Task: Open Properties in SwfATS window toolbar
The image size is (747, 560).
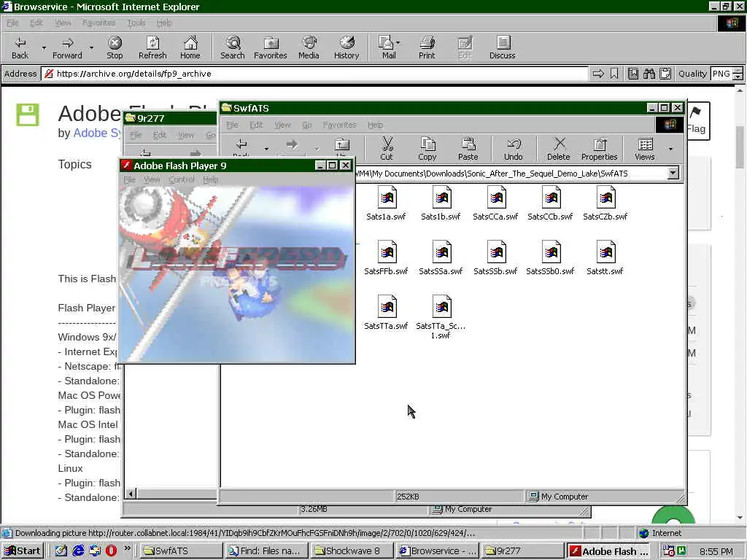Action: coord(600,149)
